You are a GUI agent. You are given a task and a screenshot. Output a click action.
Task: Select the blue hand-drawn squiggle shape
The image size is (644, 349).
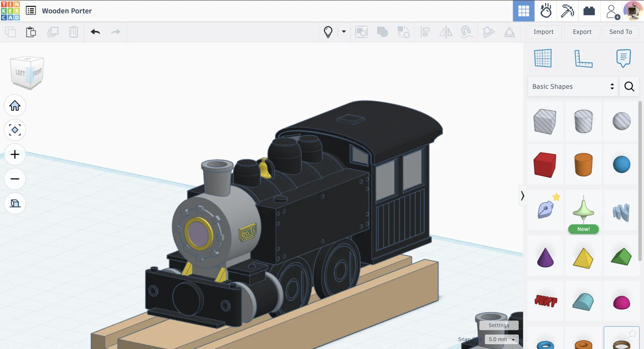621,211
